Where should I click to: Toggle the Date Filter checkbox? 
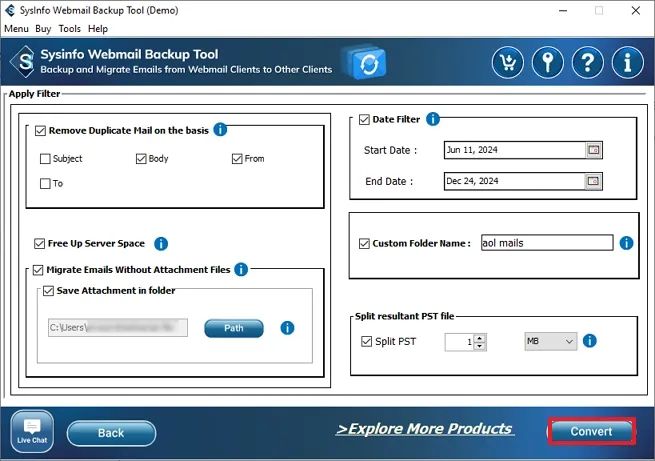tap(364, 119)
